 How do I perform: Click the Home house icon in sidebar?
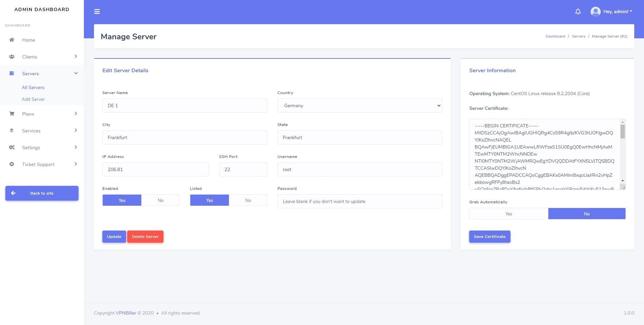[12, 40]
